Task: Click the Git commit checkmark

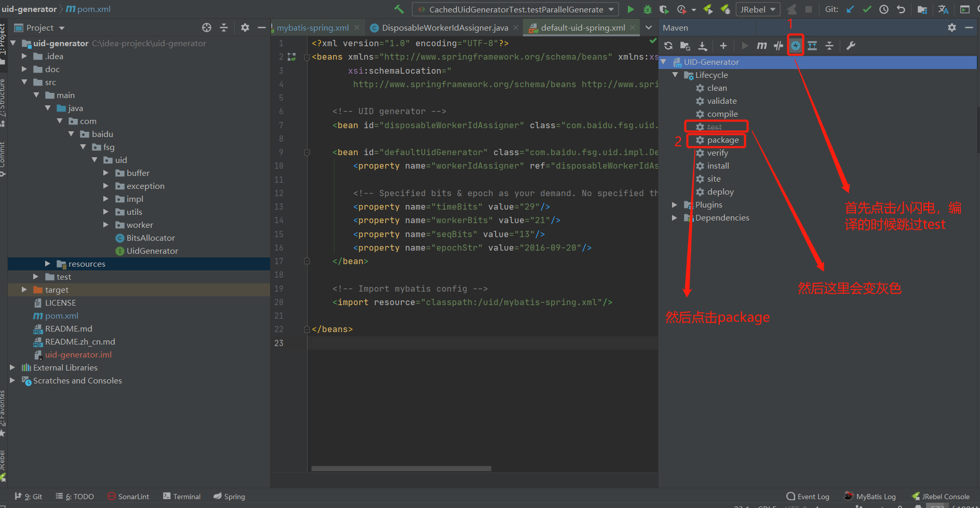Action: (867, 9)
